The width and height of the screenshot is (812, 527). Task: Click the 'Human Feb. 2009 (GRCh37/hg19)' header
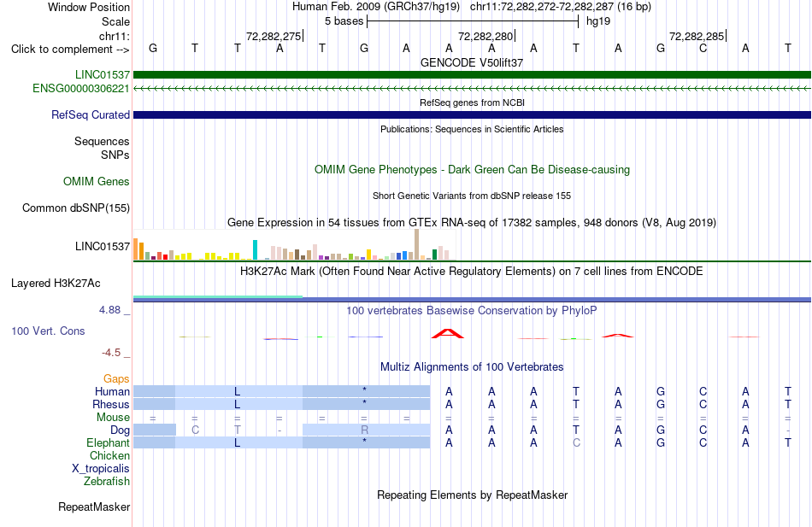pyautogui.click(x=376, y=7)
